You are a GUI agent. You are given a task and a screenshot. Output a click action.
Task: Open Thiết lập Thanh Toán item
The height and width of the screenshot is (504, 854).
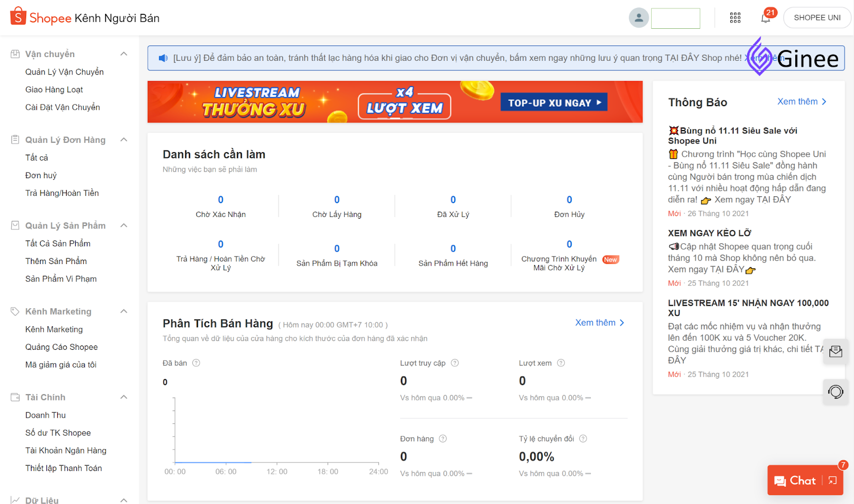click(64, 468)
